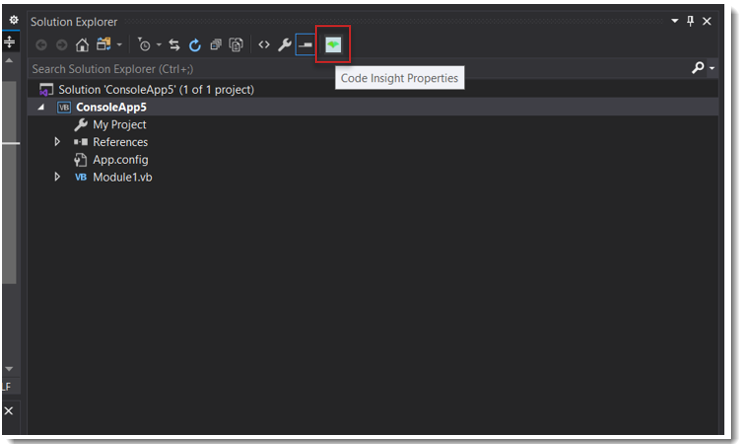Image resolution: width=746 pixels, height=444 pixels.
Task: Open Properties using the wrench icon
Action: point(285,45)
